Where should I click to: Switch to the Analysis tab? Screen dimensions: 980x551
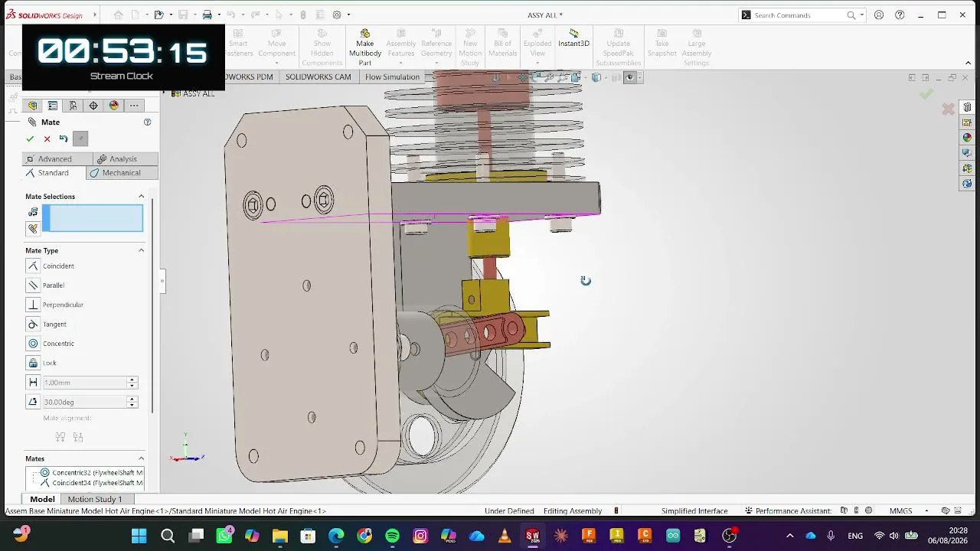click(x=126, y=159)
